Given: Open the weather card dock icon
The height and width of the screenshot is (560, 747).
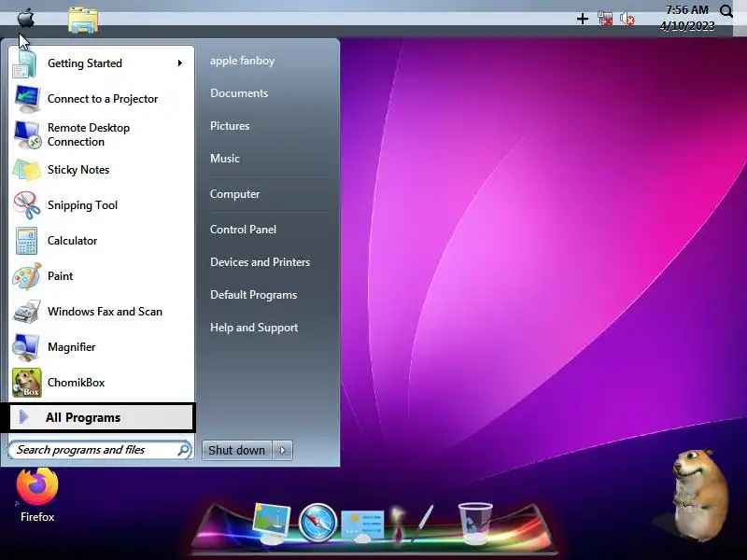Looking at the screenshot, I should point(363,525).
